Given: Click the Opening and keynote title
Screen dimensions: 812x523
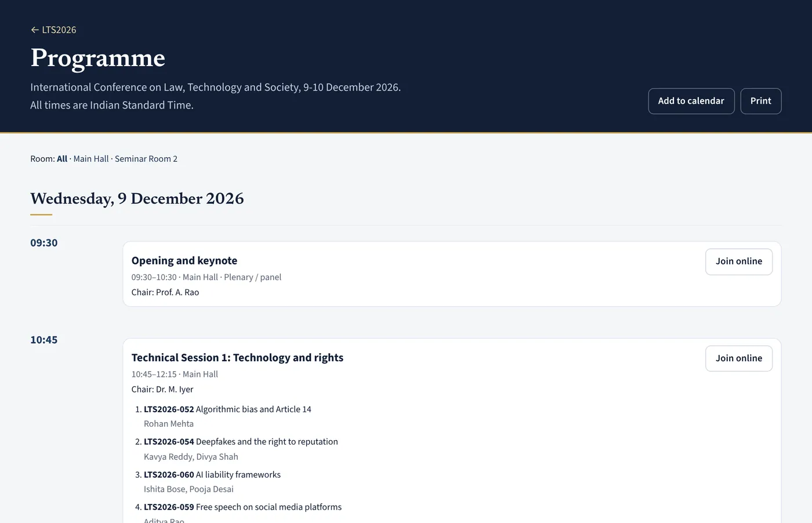Looking at the screenshot, I should coord(184,260).
